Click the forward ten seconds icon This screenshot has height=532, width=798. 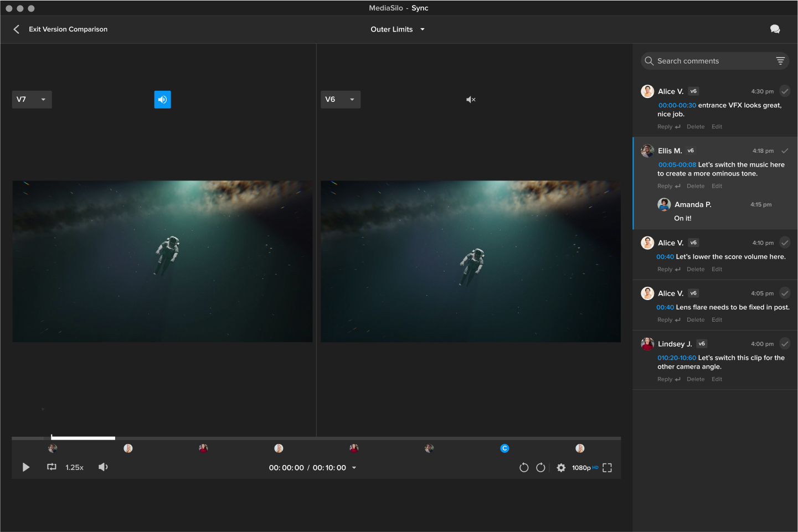coord(540,467)
